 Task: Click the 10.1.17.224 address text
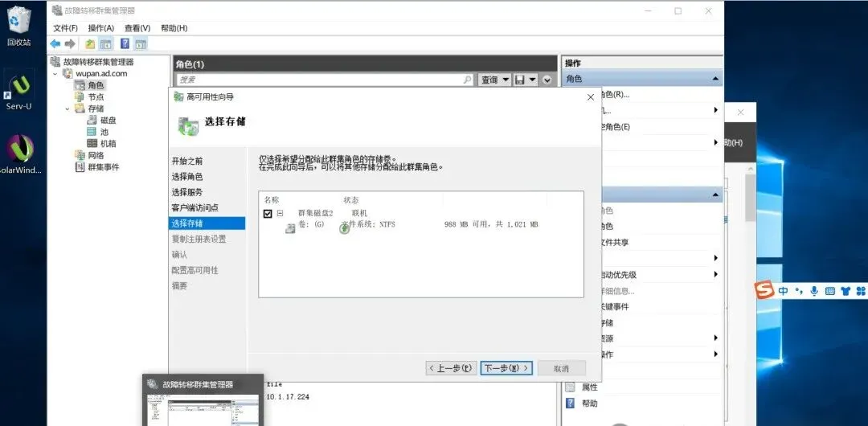click(288, 396)
